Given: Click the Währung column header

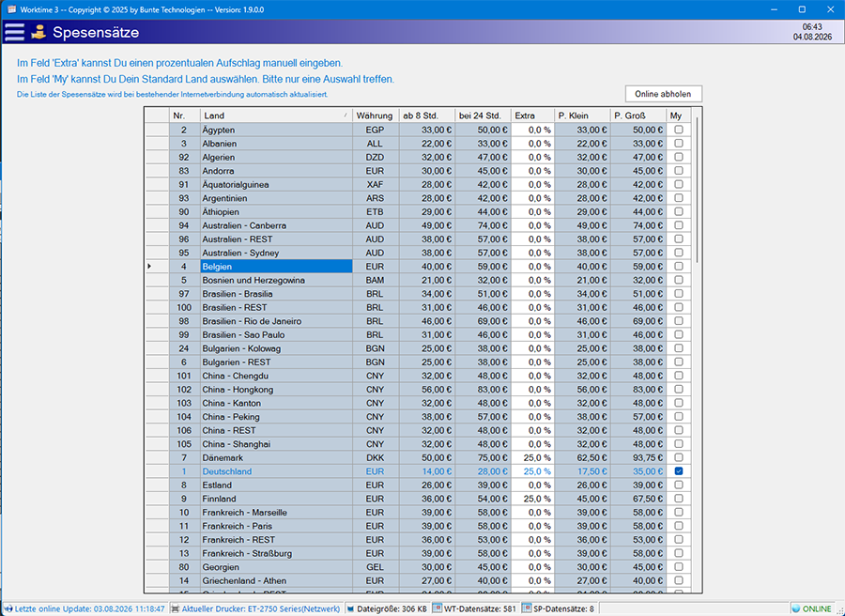Looking at the screenshot, I should click(x=376, y=115).
